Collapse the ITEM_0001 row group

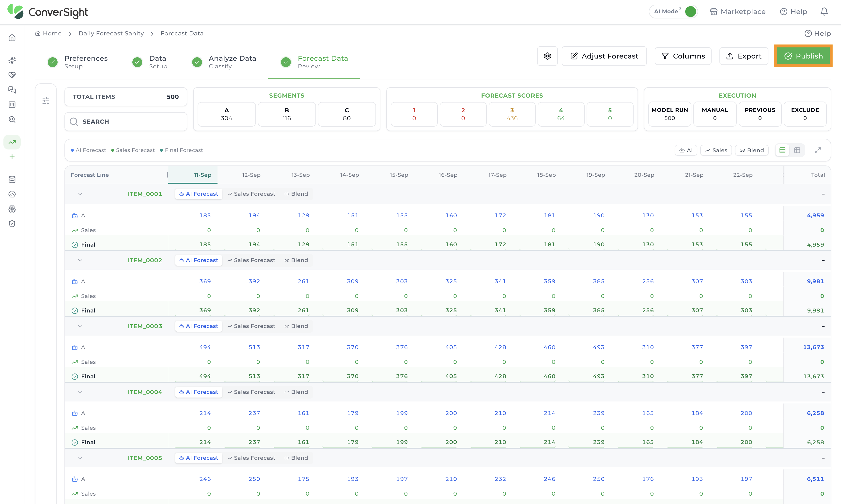[x=80, y=194]
